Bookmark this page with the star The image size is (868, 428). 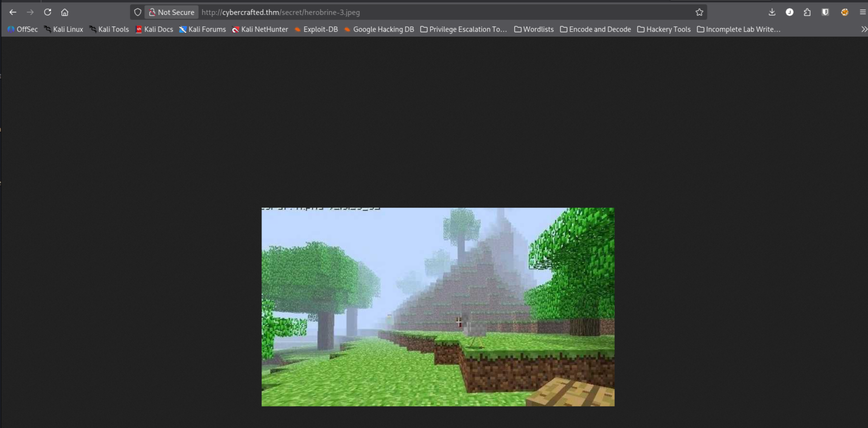tap(699, 12)
